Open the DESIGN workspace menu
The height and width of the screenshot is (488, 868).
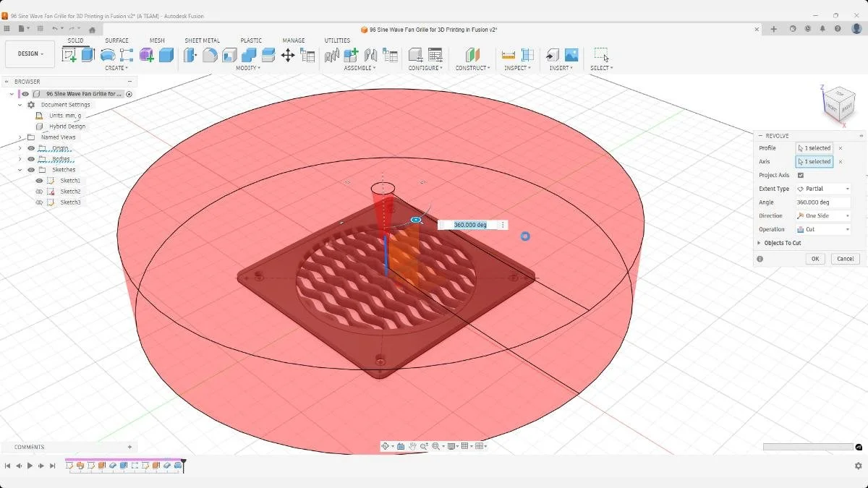pyautogui.click(x=29, y=53)
